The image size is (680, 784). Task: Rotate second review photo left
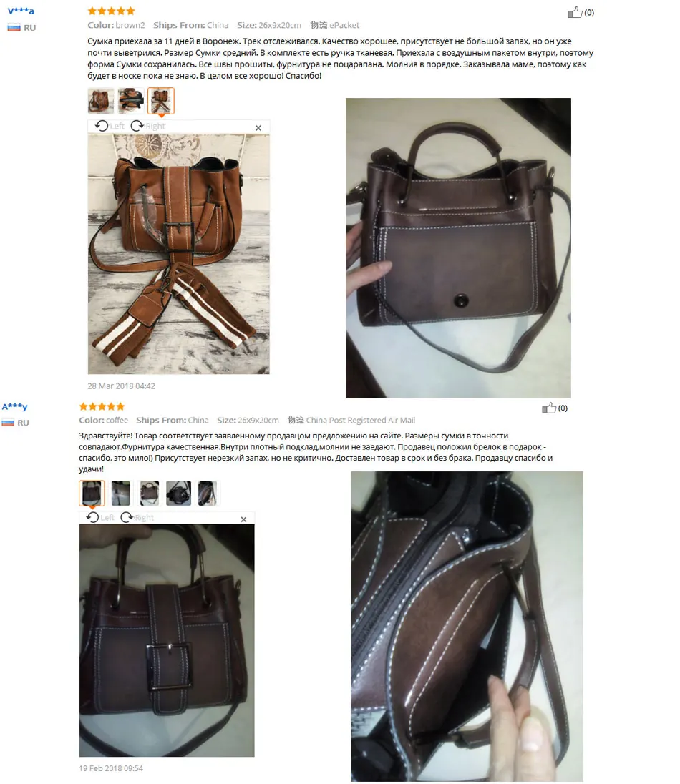(100, 517)
